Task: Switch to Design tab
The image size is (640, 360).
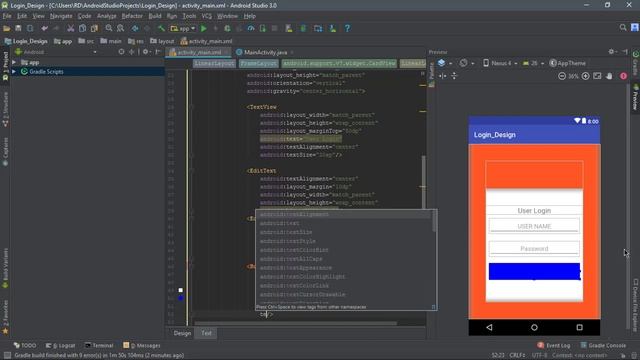Action: pyautogui.click(x=182, y=333)
